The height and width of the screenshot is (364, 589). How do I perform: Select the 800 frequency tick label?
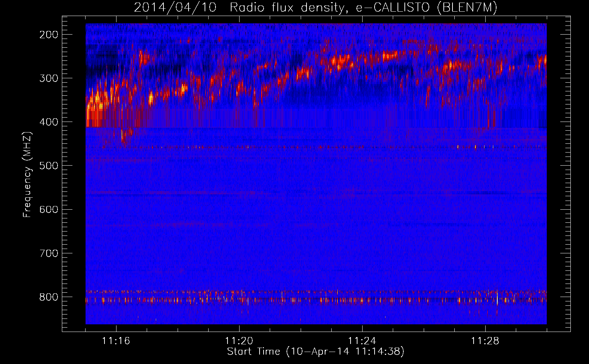pyautogui.click(x=49, y=297)
